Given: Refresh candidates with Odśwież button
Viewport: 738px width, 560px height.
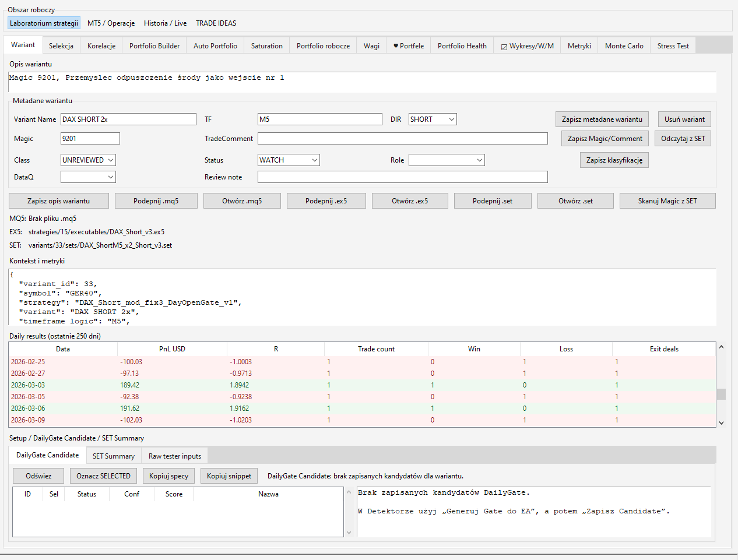Looking at the screenshot, I should point(38,476).
